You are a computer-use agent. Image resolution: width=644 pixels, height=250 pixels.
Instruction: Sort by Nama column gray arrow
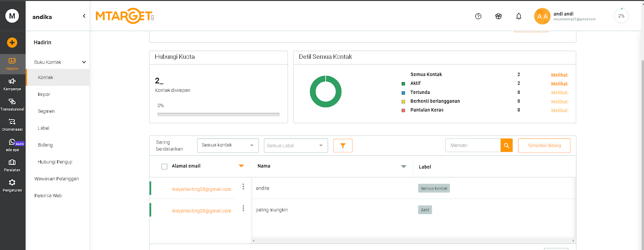pos(404,166)
